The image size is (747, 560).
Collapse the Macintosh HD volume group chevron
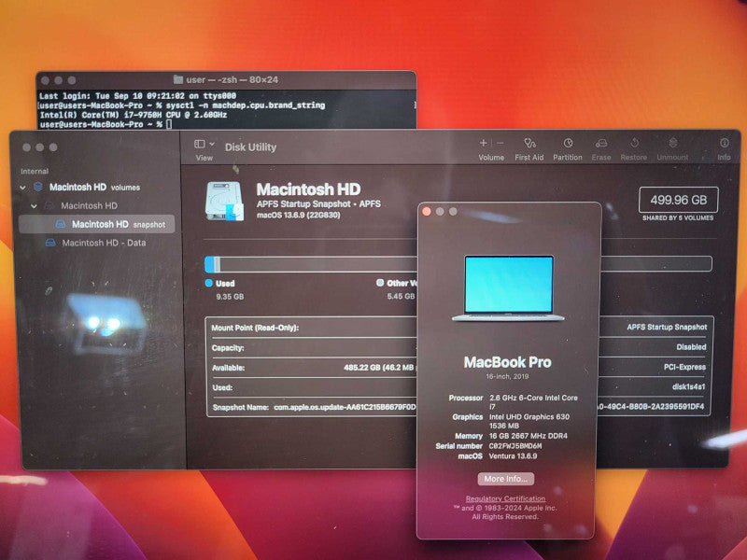point(34,206)
